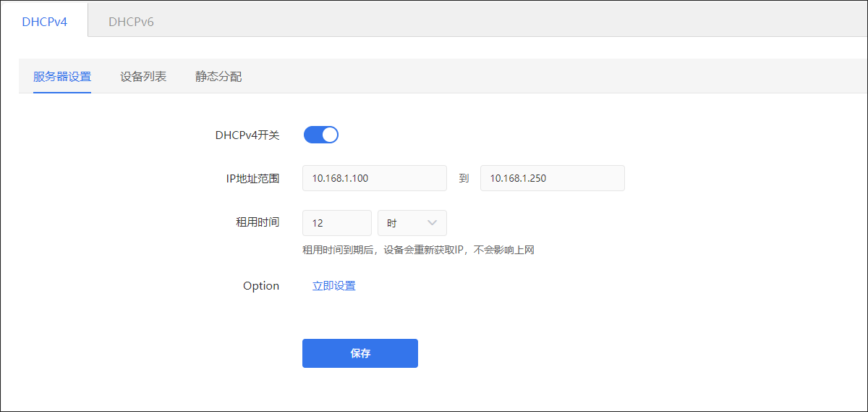Screen dimensions: 868x412
Task: Disable the DHCPv4开关 toggle switch
Action: pyautogui.click(x=320, y=135)
